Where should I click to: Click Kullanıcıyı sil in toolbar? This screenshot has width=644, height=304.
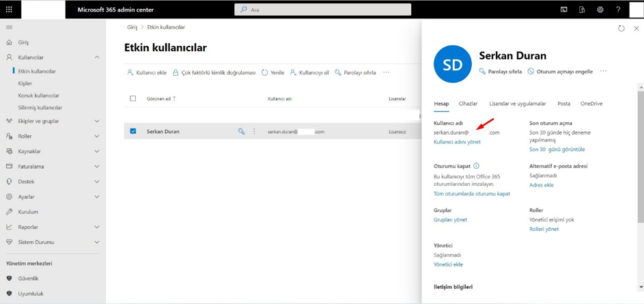click(309, 72)
